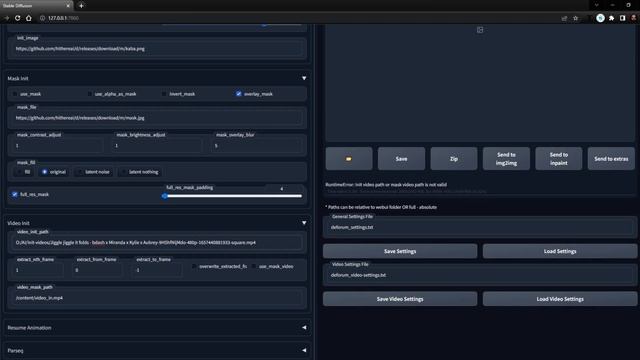Viewport: 640px width, 360px height.
Task: Open the browser side panel icon
Action: 622,18
